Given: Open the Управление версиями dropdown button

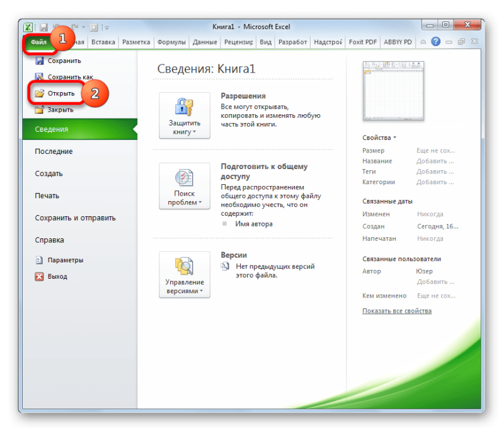Looking at the screenshot, I should pos(185,274).
